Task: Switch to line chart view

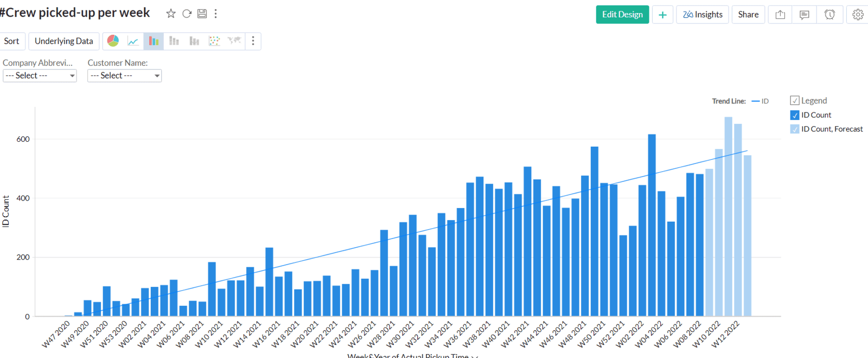Action: click(133, 41)
